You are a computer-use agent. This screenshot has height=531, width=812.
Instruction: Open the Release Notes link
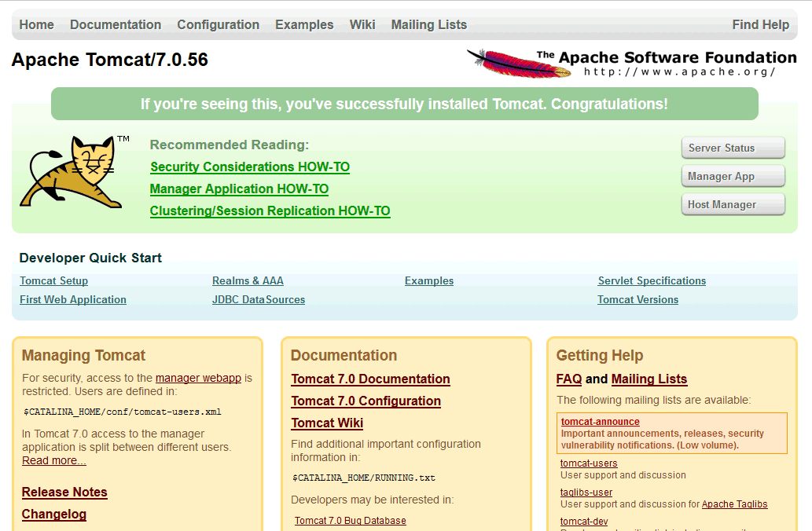(64, 493)
